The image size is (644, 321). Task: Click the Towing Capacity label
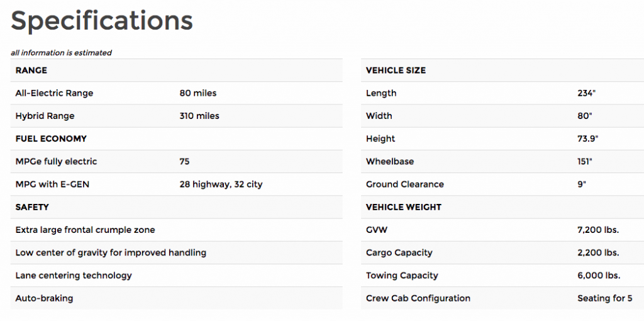point(402,276)
